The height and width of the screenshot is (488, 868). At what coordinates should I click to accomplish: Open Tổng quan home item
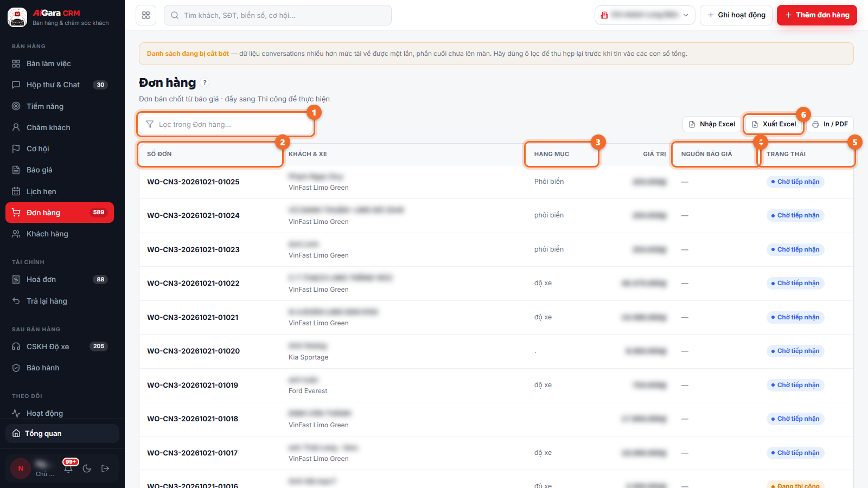[x=62, y=433]
